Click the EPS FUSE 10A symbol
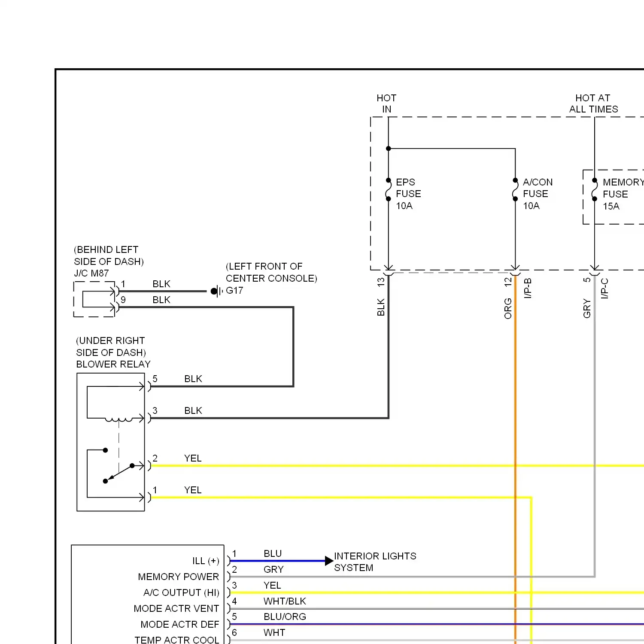 389,190
